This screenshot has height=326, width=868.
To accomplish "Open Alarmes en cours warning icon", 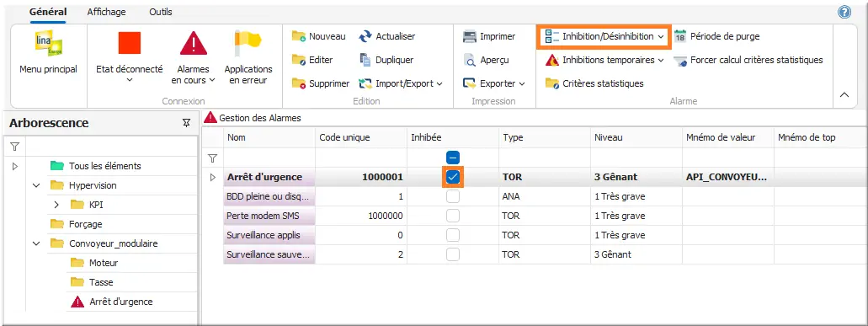I will tap(193, 43).
